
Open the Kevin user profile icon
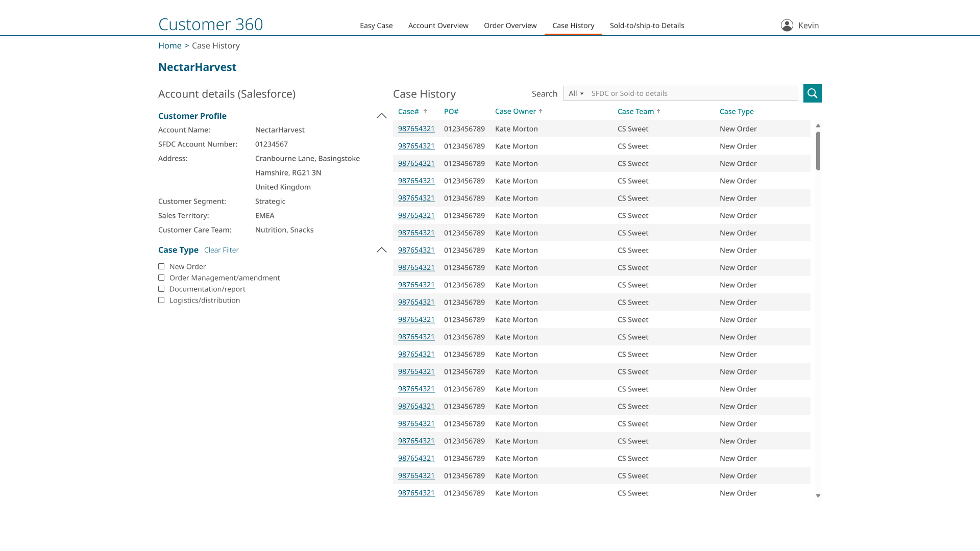[787, 24]
